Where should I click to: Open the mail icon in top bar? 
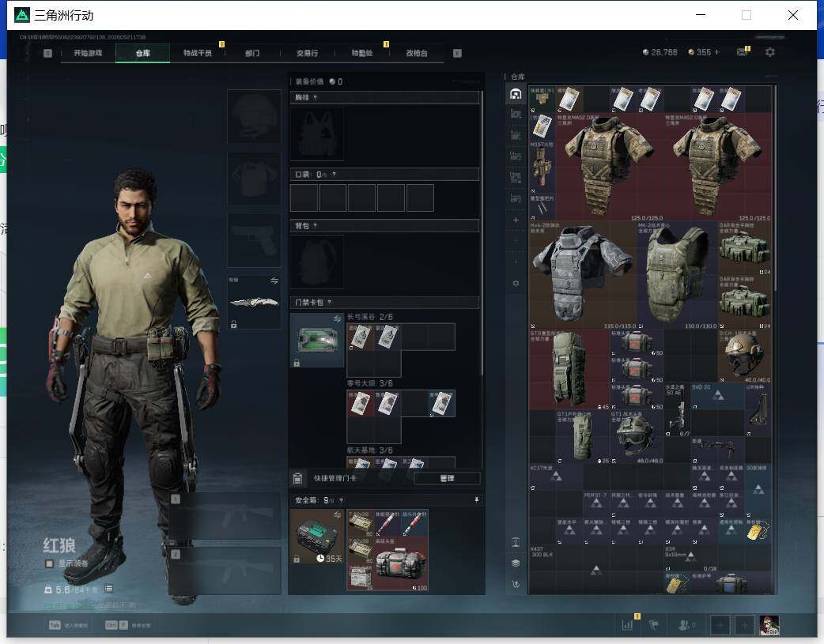pyautogui.click(x=742, y=52)
